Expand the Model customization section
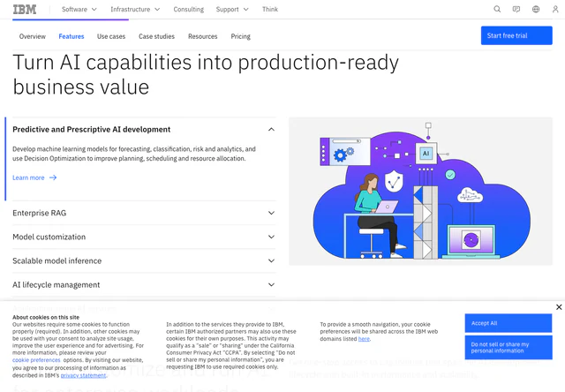The image size is (565, 392). click(x=144, y=237)
